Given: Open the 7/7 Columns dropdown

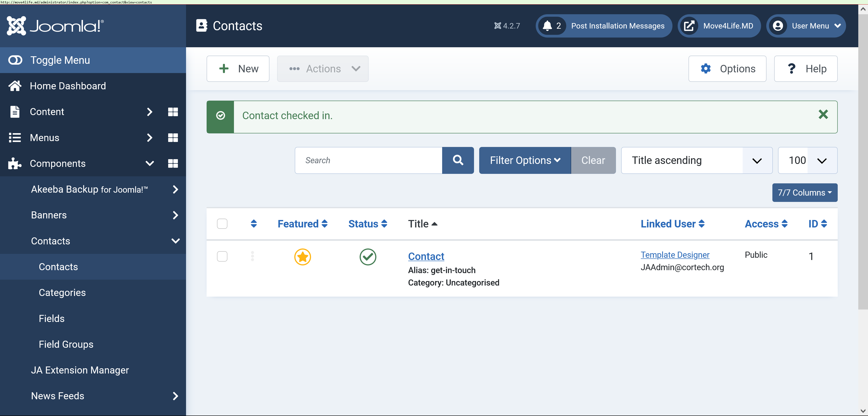Looking at the screenshot, I should coord(804,193).
